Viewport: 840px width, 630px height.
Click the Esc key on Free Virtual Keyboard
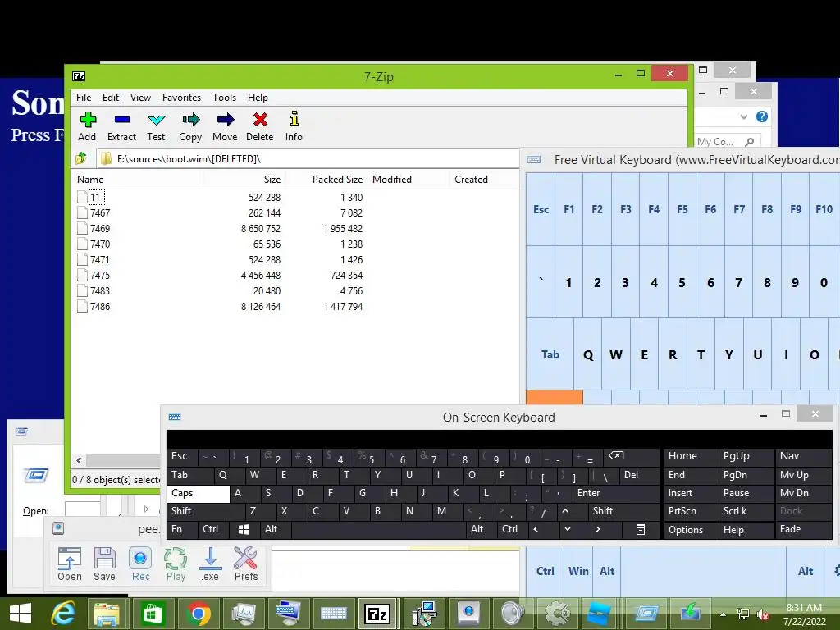tap(541, 209)
